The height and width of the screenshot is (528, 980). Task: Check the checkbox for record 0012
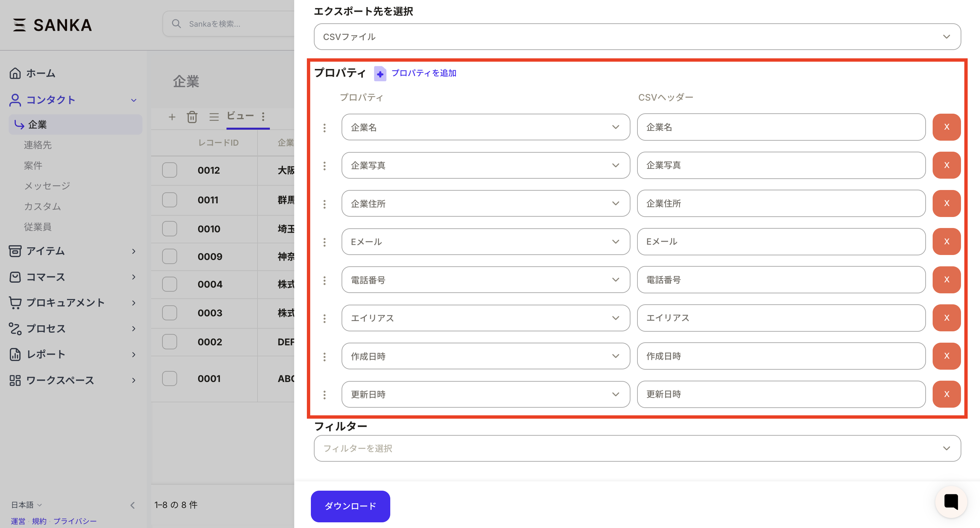tap(170, 170)
